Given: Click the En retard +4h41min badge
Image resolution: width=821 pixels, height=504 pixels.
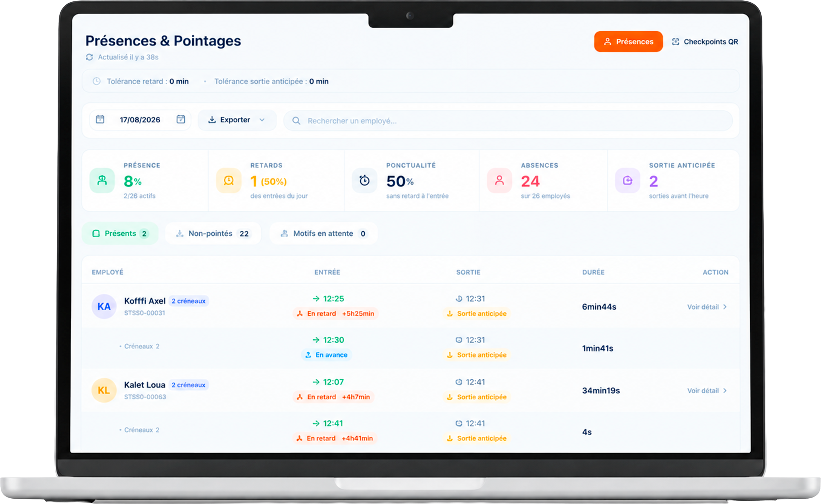Looking at the screenshot, I should click(x=335, y=438).
